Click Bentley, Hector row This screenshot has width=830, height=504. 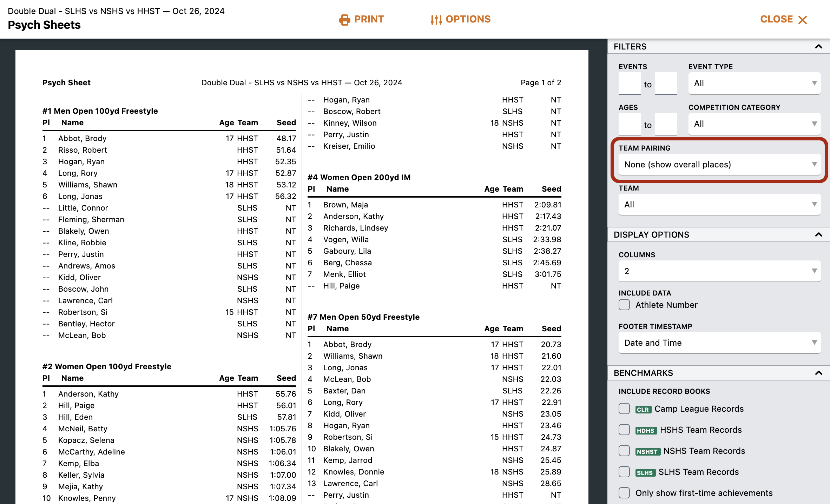pyautogui.click(x=169, y=324)
